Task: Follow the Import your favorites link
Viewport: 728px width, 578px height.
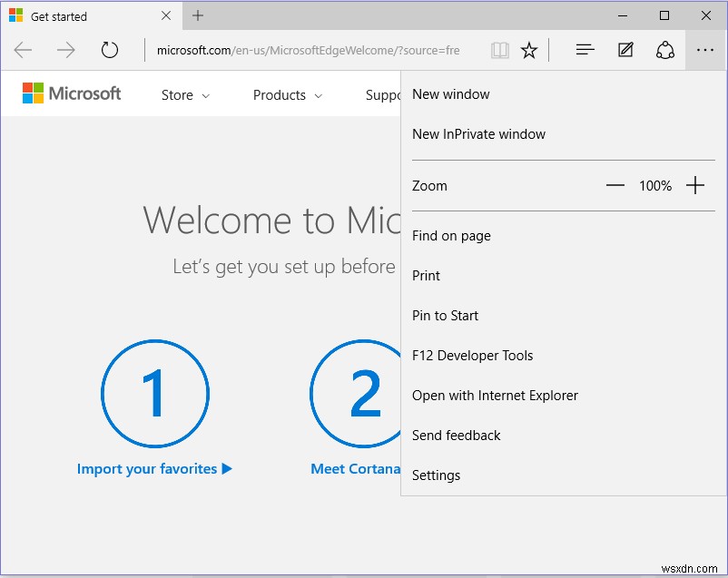Action: click(154, 468)
